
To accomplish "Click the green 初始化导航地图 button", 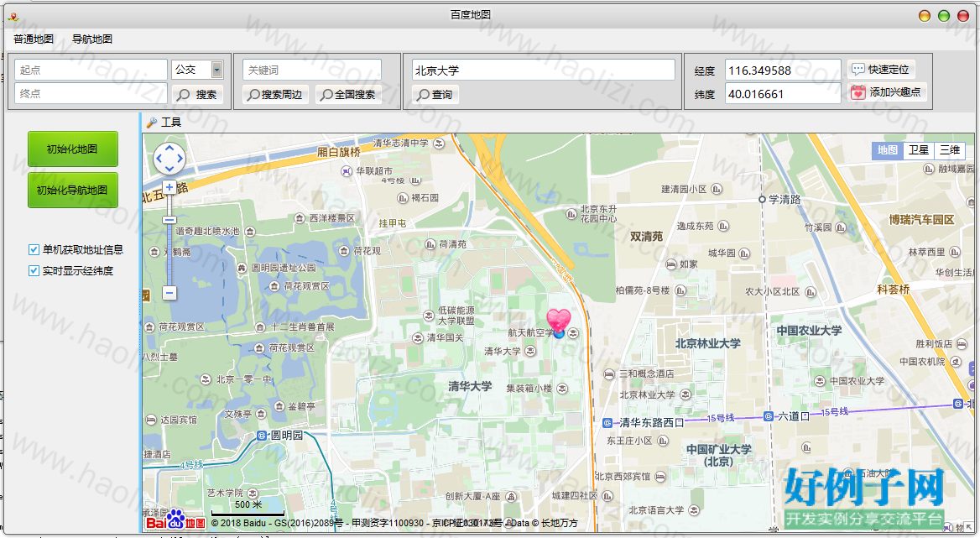I will pyautogui.click(x=72, y=190).
